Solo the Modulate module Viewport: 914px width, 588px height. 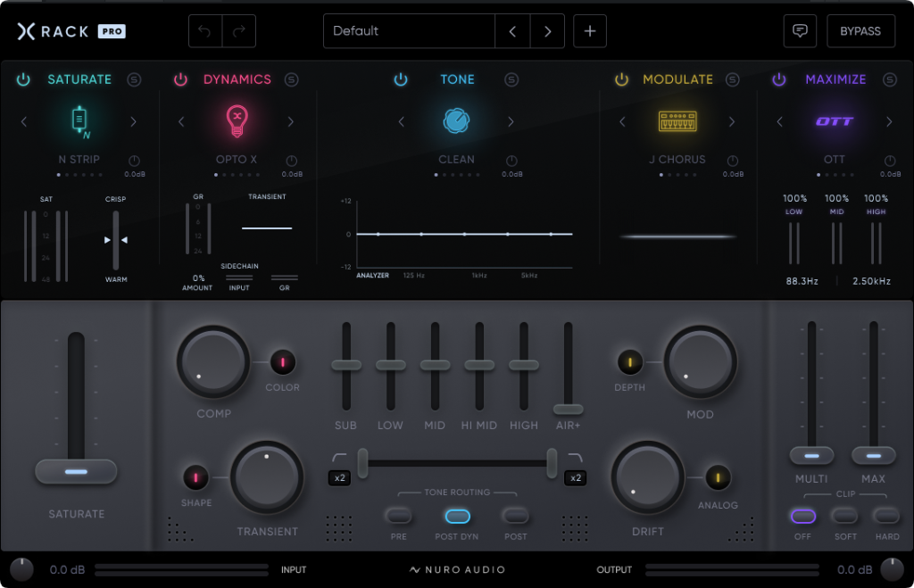[732, 79]
